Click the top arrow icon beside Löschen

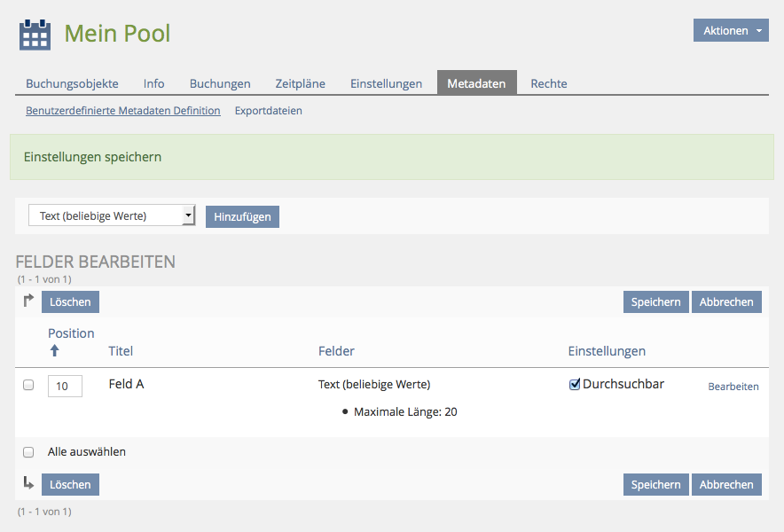pyautogui.click(x=28, y=301)
